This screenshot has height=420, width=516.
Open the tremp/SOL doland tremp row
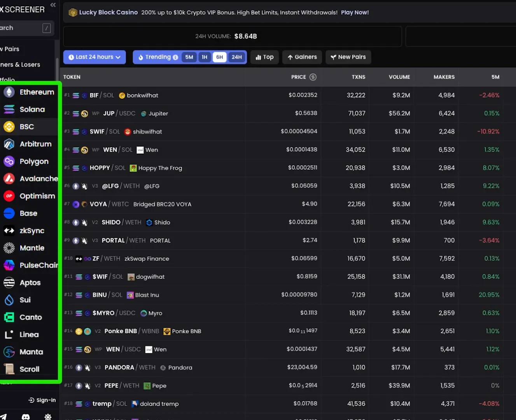tap(288, 404)
